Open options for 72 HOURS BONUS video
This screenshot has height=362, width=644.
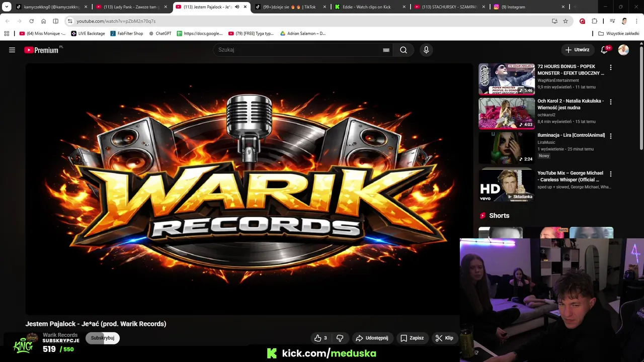611,67
